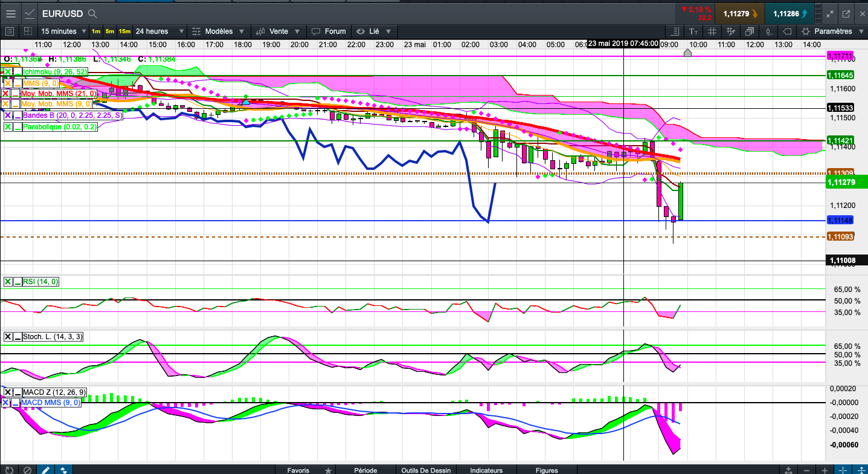Click the 1,11711 magenta price level label

840,56
